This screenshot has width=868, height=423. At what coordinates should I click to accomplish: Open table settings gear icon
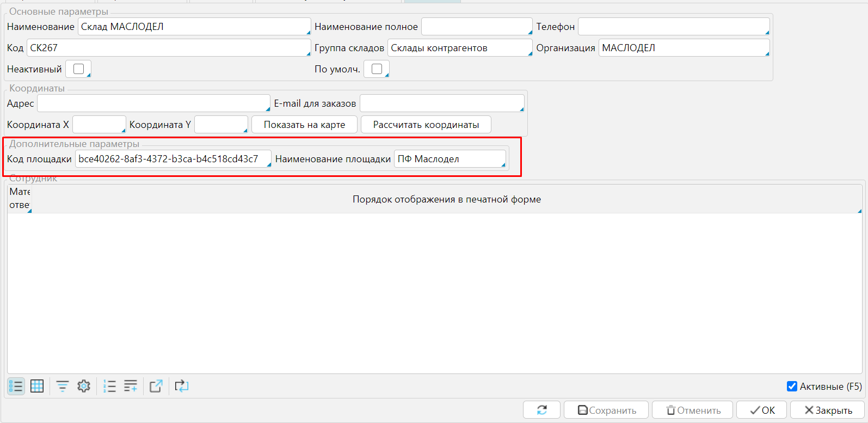click(x=84, y=387)
